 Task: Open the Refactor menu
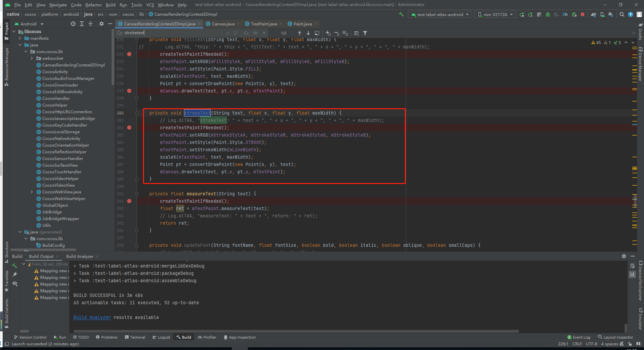click(x=93, y=5)
